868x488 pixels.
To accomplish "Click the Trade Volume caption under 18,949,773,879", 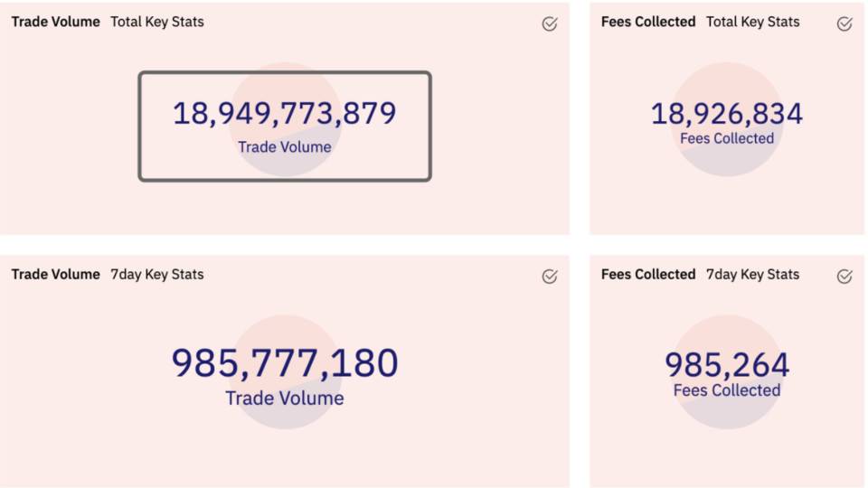I will click(285, 147).
